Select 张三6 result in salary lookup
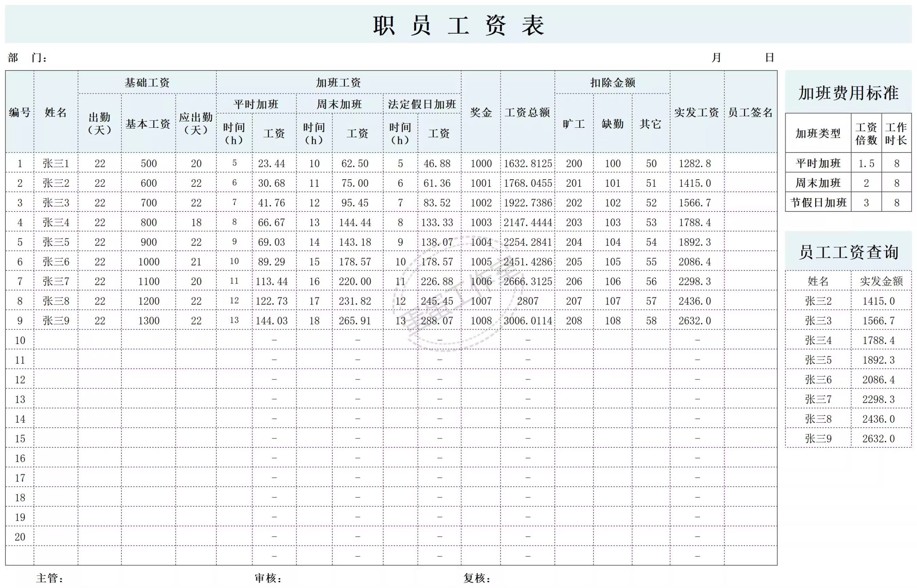Viewport: 917px width, 588px height. (x=819, y=379)
